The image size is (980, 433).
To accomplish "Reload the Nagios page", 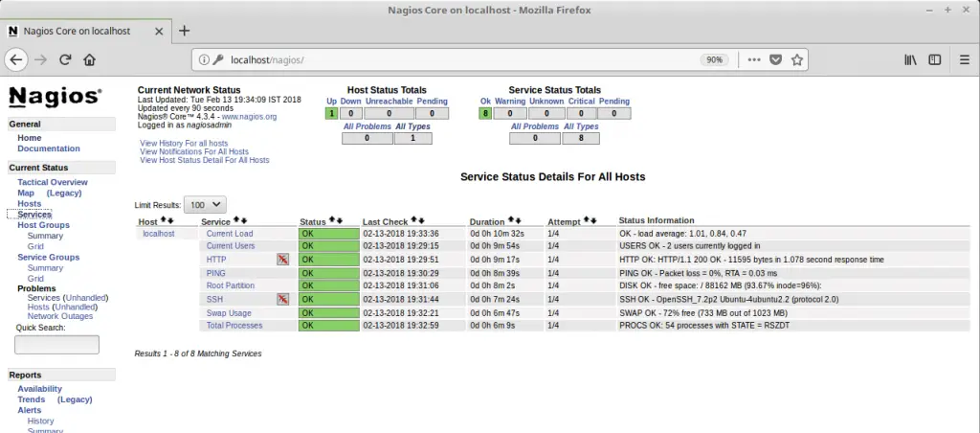I will coord(65,60).
